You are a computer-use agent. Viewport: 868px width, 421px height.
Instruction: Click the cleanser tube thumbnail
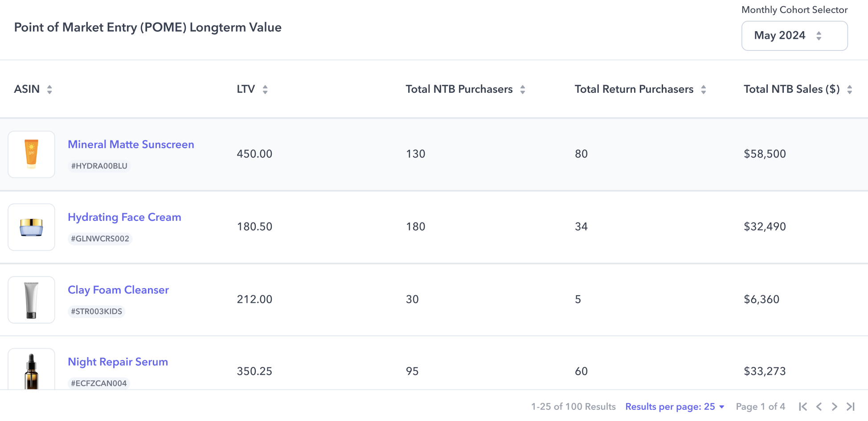point(31,300)
